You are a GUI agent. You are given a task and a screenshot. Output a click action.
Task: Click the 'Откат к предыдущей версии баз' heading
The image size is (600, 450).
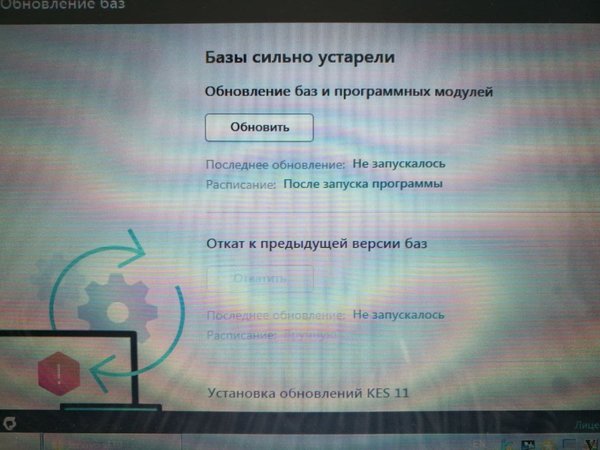click(x=316, y=244)
